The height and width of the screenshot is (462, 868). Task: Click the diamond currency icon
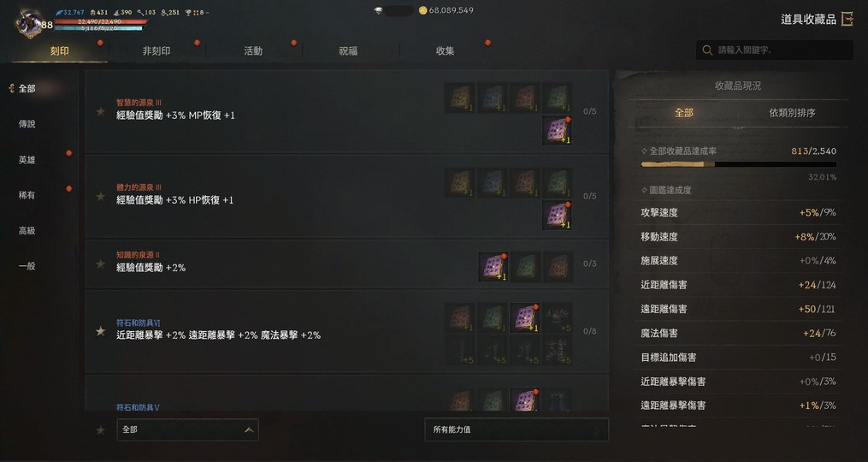378,10
